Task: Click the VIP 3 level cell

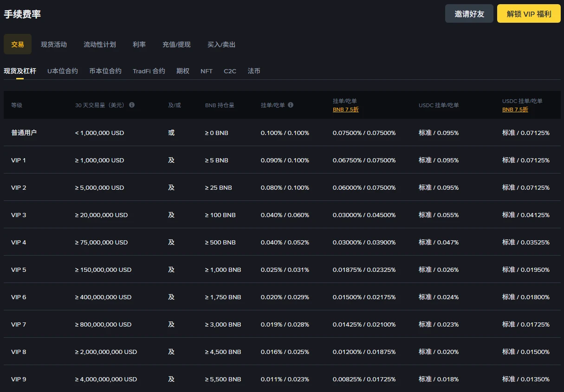Action: (x=19, y=215)
